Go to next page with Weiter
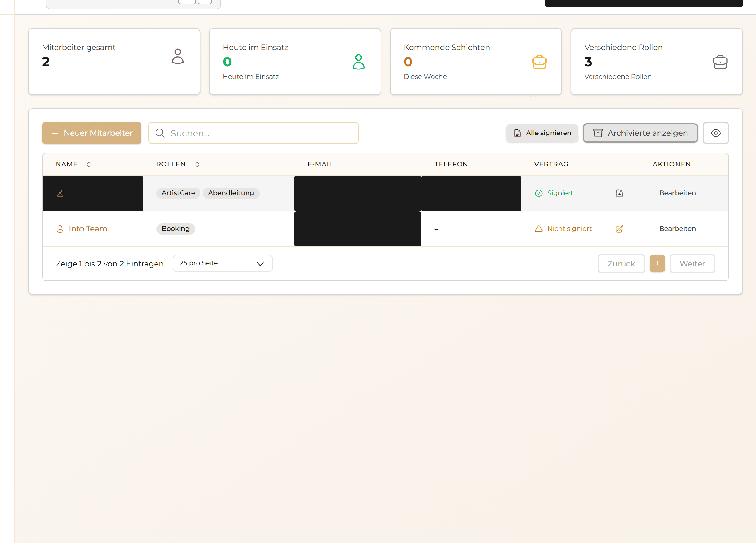 tap(692, 264)
